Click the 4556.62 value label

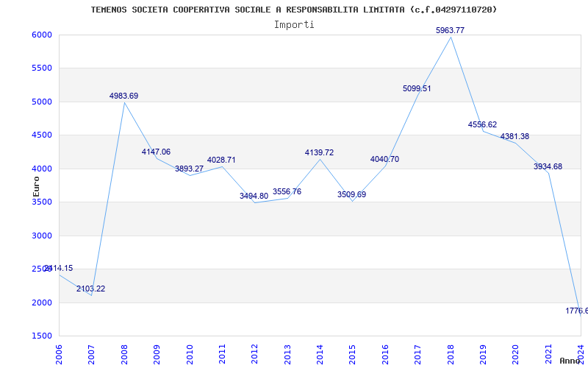tap(482, 124)
